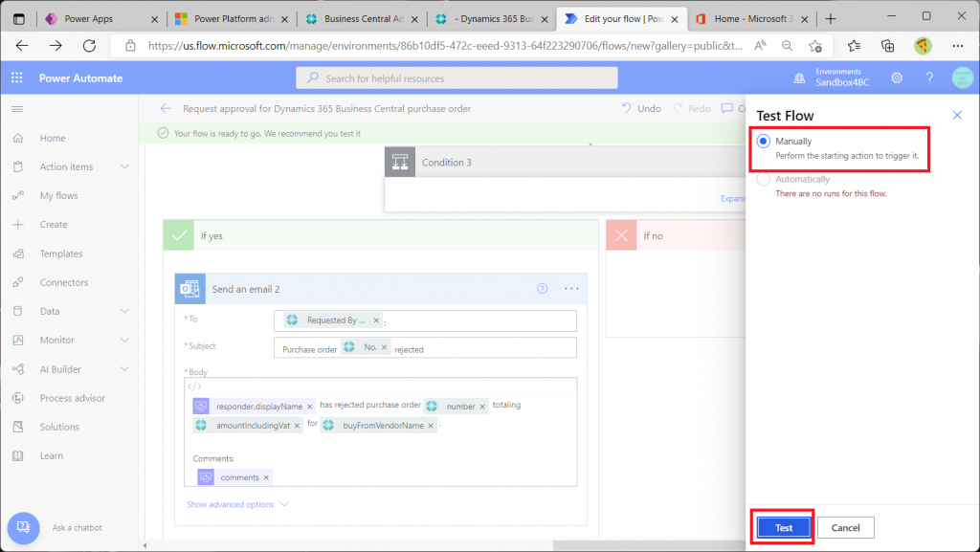The width and height of the screenshot is (980, 552).
Task: Open the Send an email 2 ellipsis menu
Action: (571, 289)
